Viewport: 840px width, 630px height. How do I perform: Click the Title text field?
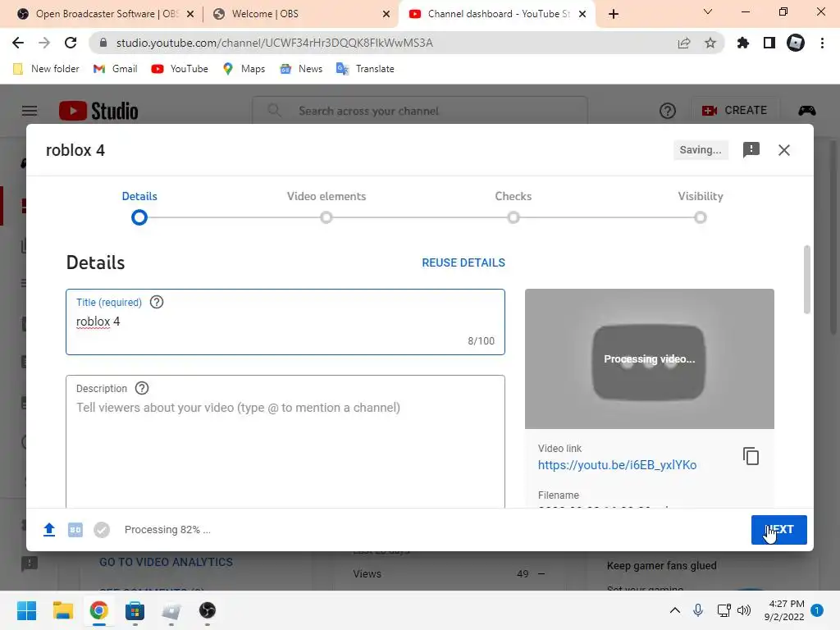click(x=285, y=322)
